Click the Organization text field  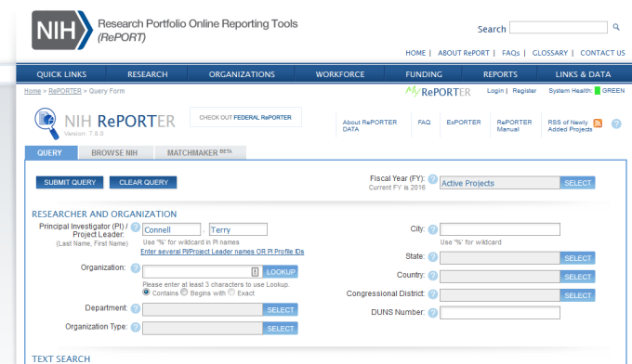(x=203, y=272)
